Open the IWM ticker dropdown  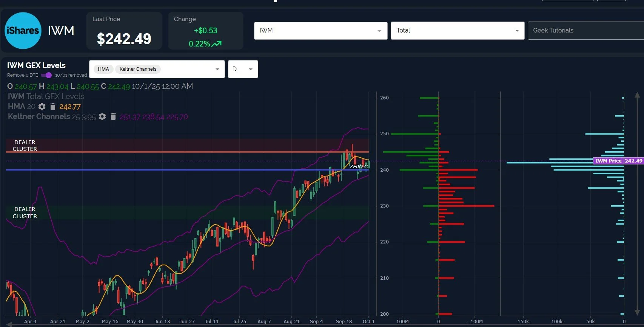pos(320,31)
